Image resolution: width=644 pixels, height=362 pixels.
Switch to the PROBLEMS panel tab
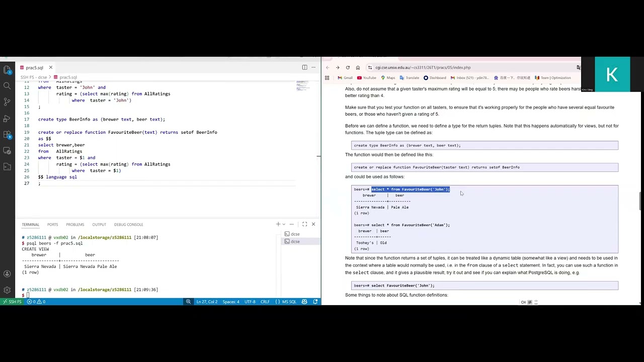[75, 224]
